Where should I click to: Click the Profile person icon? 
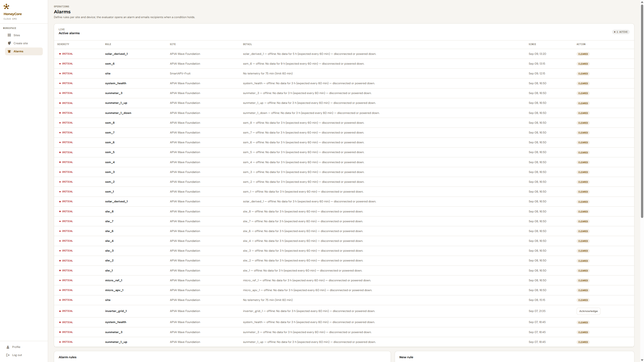tap(8, 347)
